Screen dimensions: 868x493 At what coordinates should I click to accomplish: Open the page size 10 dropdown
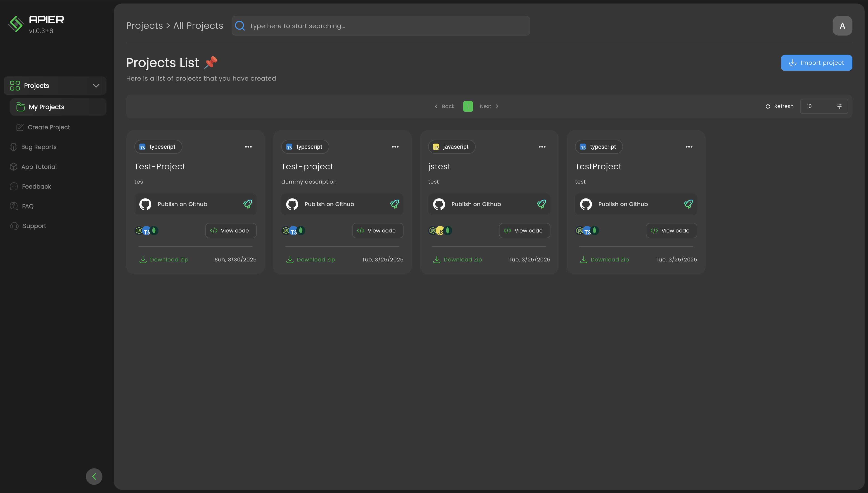coord(819,106)
